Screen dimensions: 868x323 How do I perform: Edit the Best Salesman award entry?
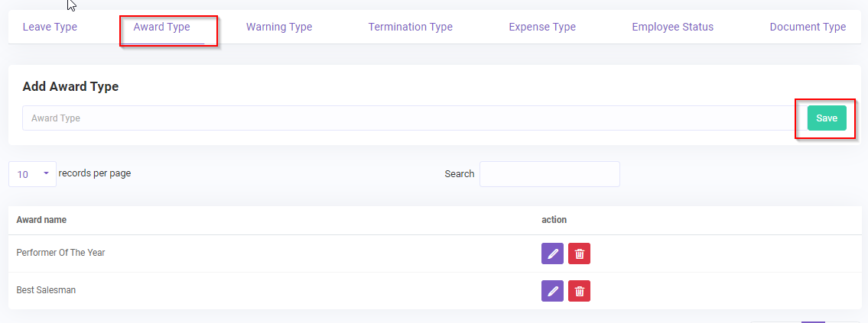tap(552, 291)
